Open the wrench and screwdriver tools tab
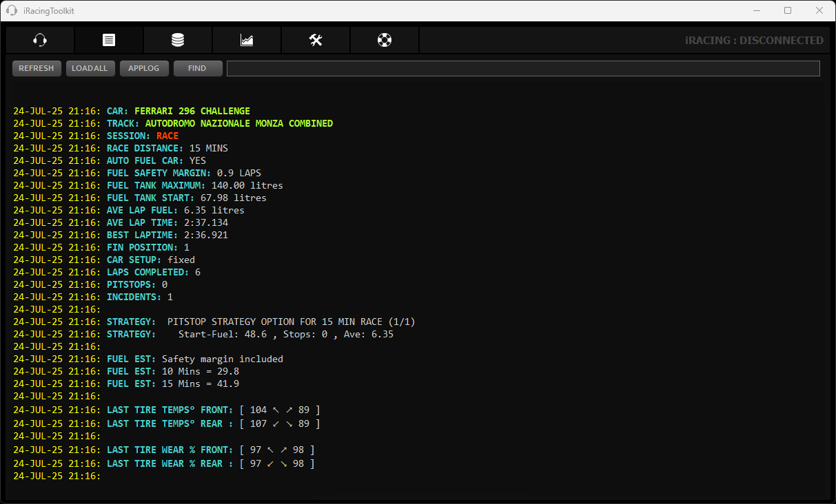This screenshot has width=836, height=504. tap(316, 41)
